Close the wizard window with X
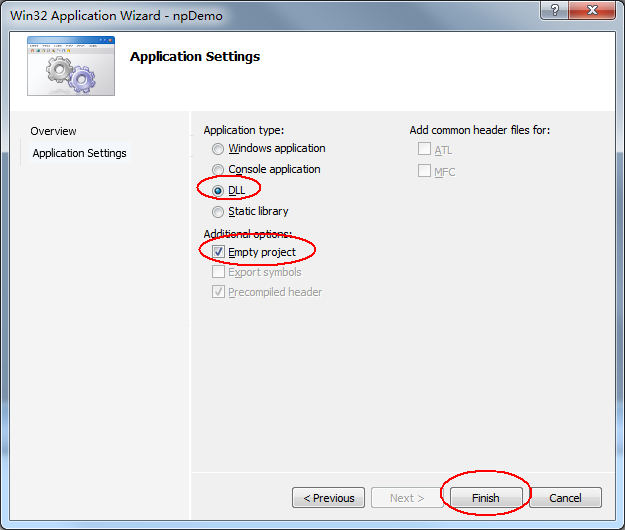The height and width of the screenshot is (530, 625). pyautogui.click(x=592, y=10)
